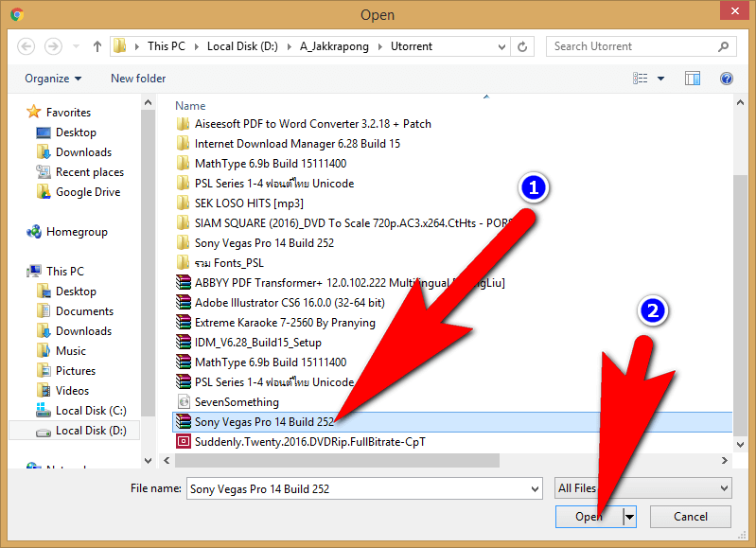
Task: Open the Organize menu
Action: [53, 79]
